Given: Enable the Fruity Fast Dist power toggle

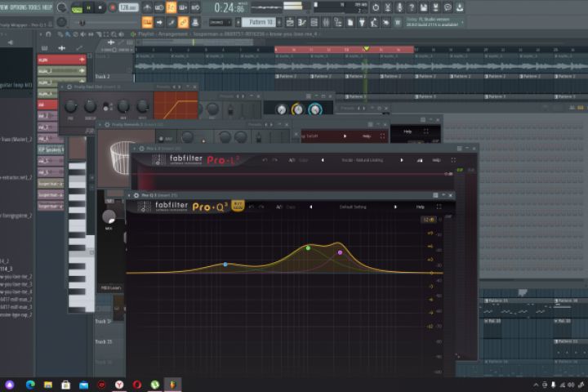Looking at the screenshot, I should tap(69, 87).
